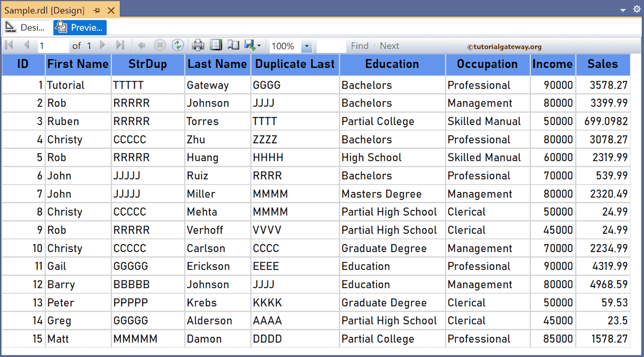The height and width of the screenshot is (357, 644).
Task: Select the 'Huang' last name cell
Action: 217,158
